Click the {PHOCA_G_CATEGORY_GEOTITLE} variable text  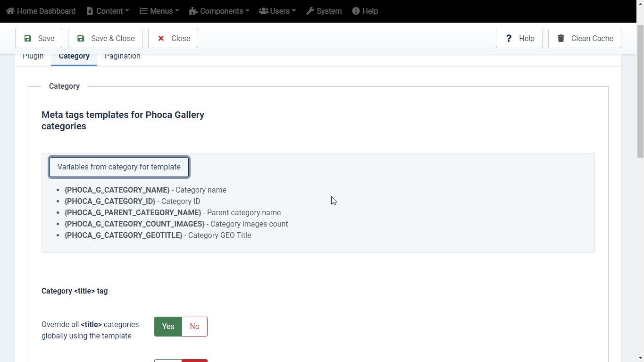click(x=124, y=236)
